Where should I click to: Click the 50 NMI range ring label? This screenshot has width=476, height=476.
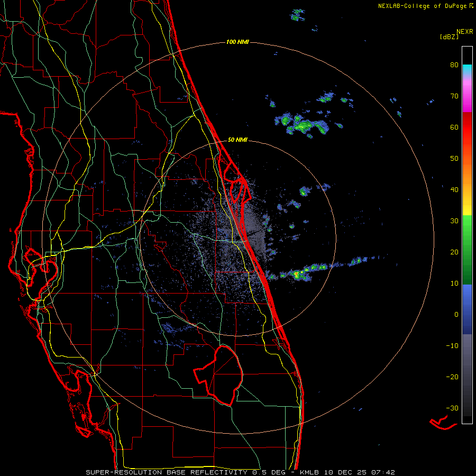tap(237, 140)
